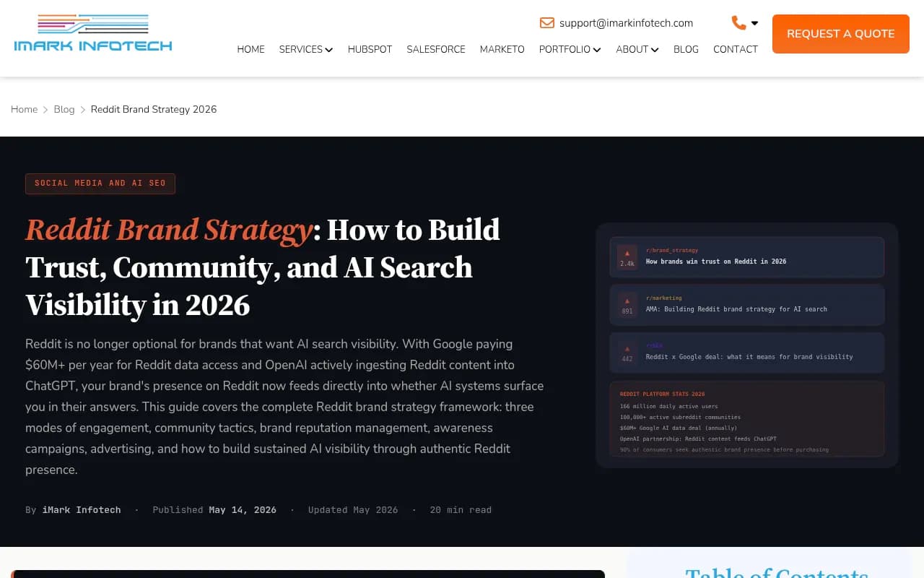The image size is (924, 578).
Task: Click 'OpenAI partnership' stat line
Action: 698,439
